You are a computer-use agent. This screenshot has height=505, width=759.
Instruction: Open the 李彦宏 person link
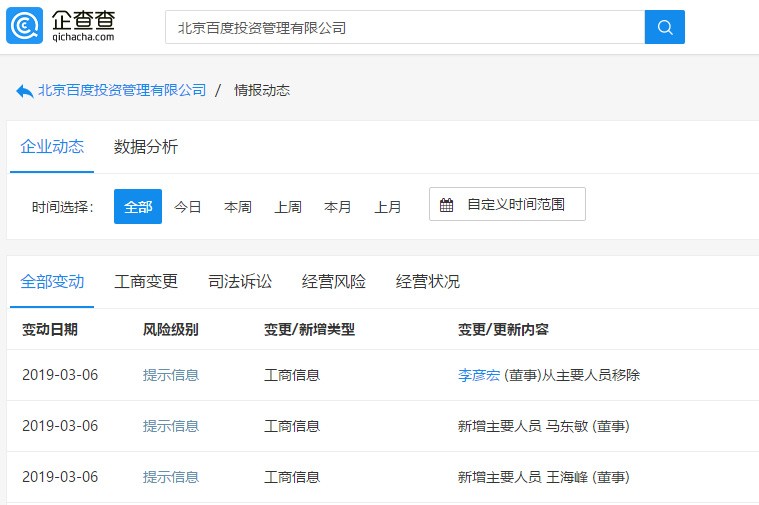tap(478, 375)
